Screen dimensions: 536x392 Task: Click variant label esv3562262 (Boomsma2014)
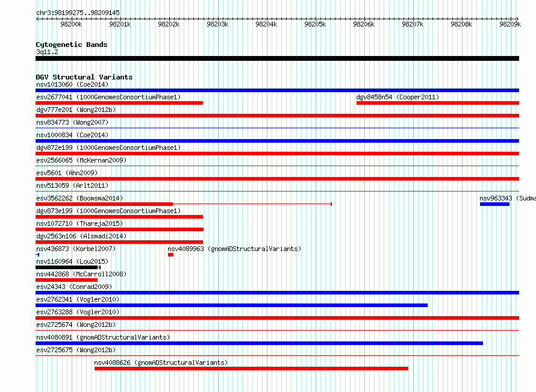[x=79, y=198]
